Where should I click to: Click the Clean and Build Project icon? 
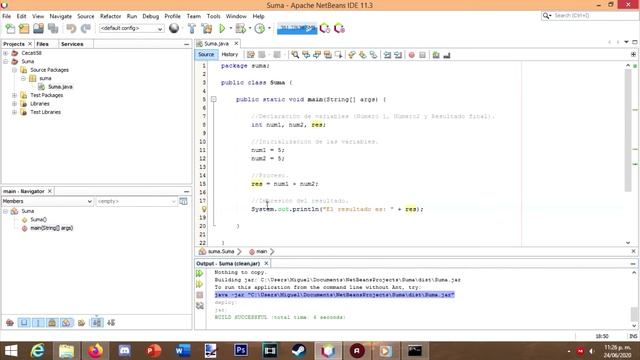coord(207,29)
